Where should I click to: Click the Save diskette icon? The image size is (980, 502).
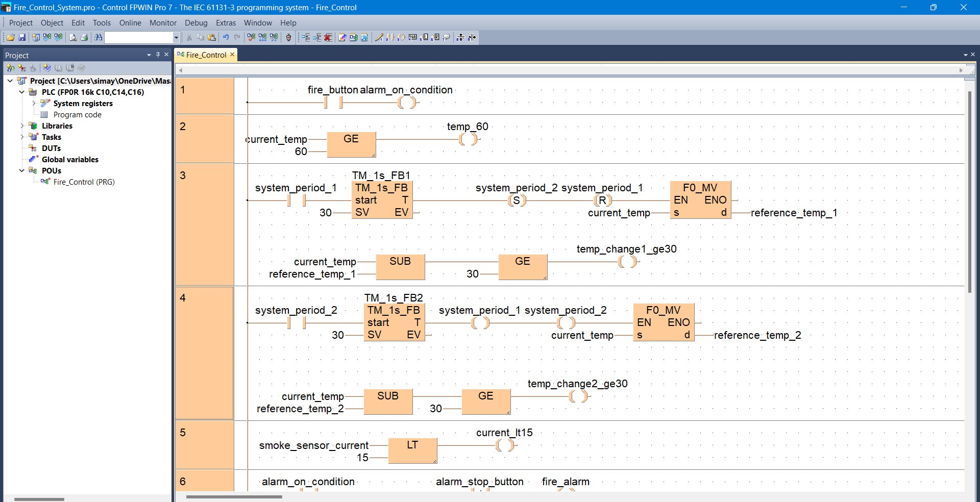coord(22,37)
